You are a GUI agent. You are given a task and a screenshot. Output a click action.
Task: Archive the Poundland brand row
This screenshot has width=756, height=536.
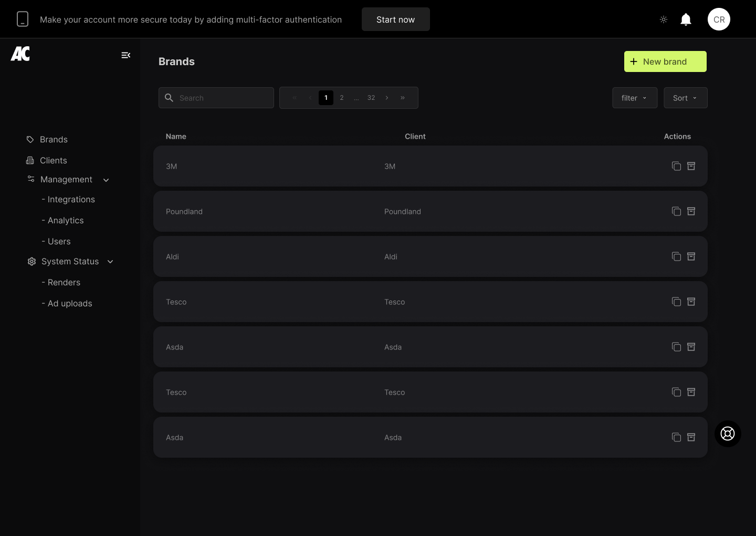click(x=691, y=211)
